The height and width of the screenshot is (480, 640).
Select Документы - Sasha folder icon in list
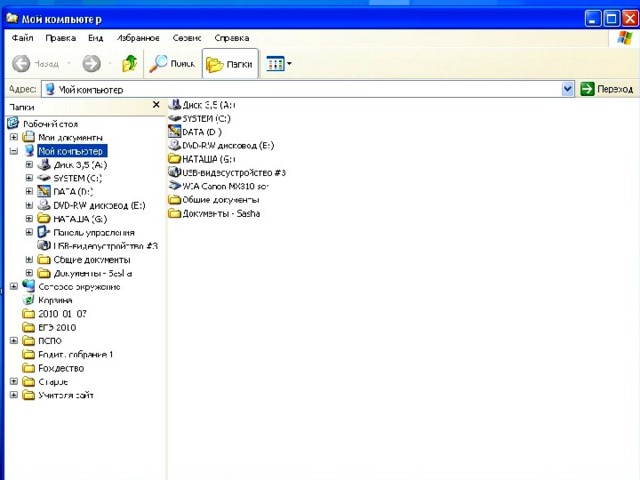(x=175, y=213)
